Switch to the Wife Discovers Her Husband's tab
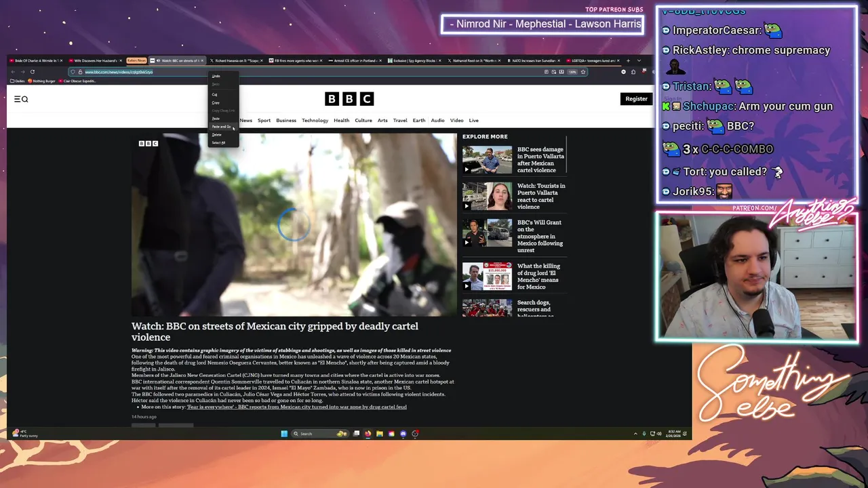The height and width of the screenshot is (488, 868). (x=96, y=60)
